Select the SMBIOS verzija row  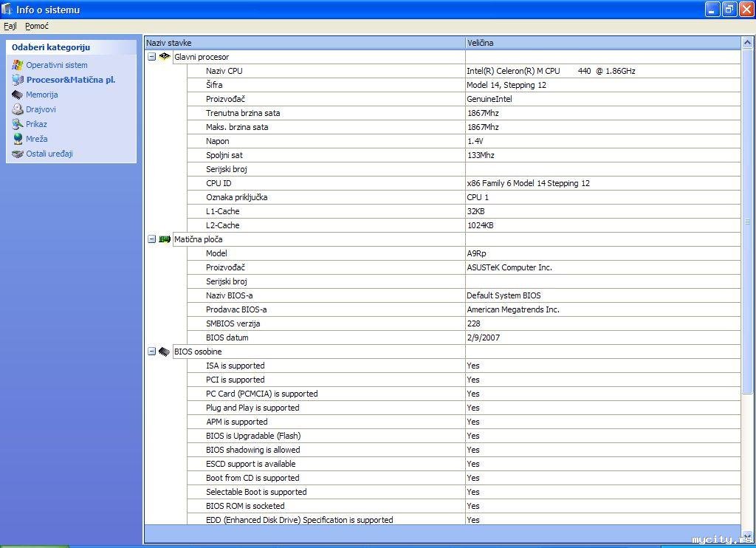pos(464,323)
